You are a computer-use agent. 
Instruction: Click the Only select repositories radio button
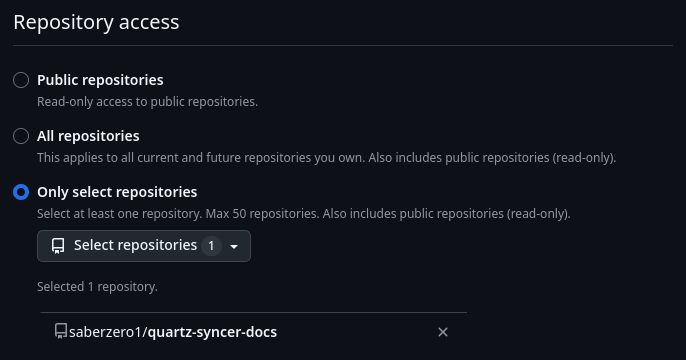pyautogui.click(x=21, y=192)
